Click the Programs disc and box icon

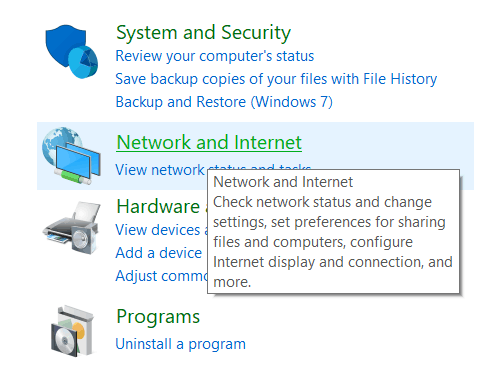[72, 331]
